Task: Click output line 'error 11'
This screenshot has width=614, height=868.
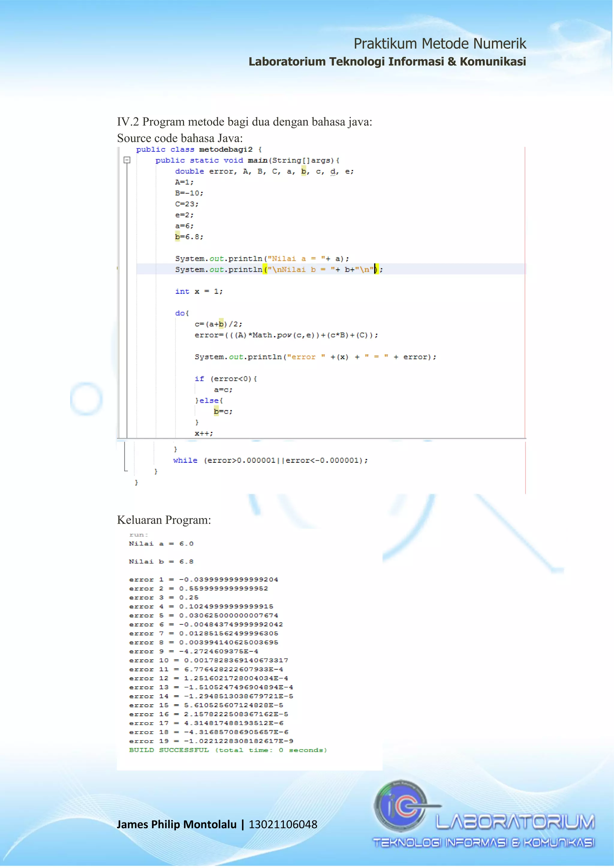Action: tap(206, 670)
